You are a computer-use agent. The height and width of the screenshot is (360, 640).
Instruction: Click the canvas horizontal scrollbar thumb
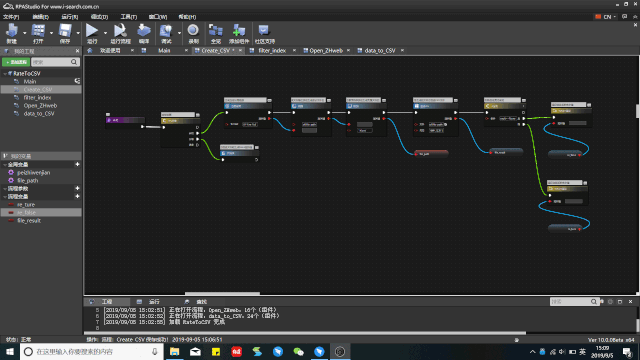tap(222, 293)
